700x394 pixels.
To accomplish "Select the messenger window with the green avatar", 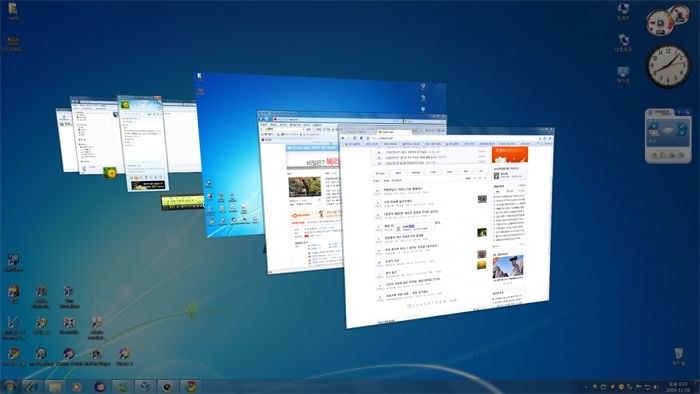I will point(142,143).
